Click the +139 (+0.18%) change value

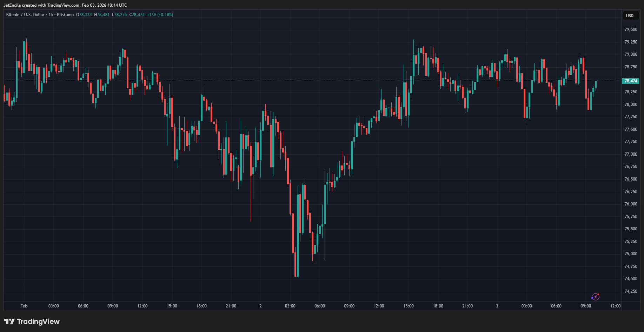click(x=160, y=15)
